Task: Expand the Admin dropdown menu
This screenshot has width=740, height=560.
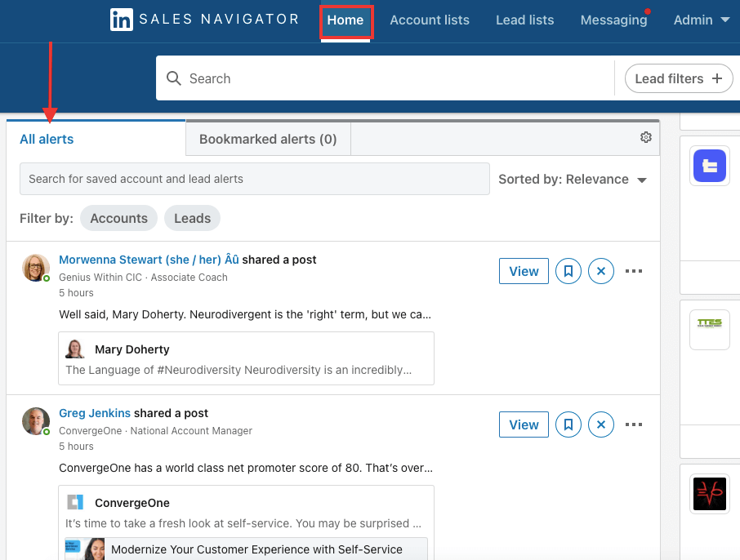Action: point(702,20)
